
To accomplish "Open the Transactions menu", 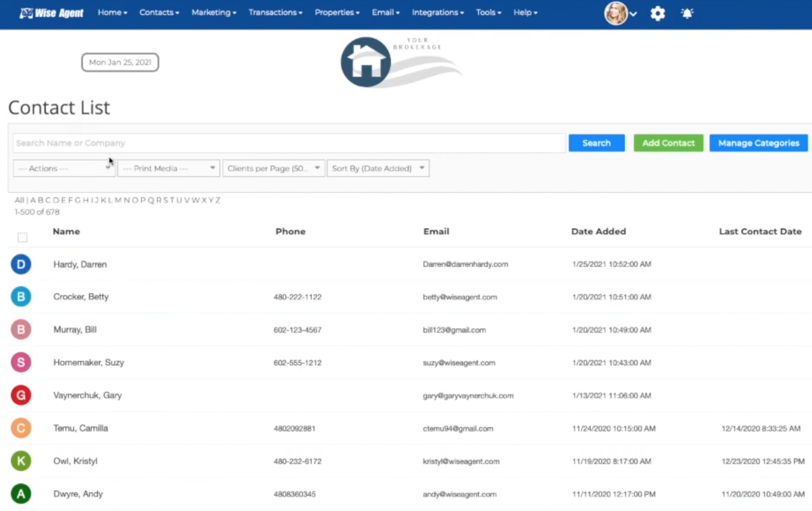I will tap(275, 13).
